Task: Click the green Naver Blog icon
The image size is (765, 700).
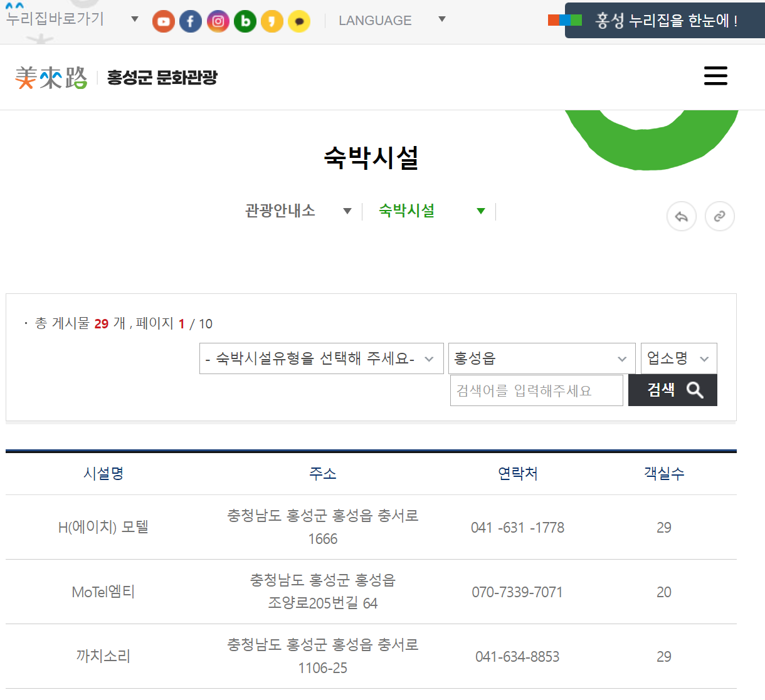Action: pos(245,21)
